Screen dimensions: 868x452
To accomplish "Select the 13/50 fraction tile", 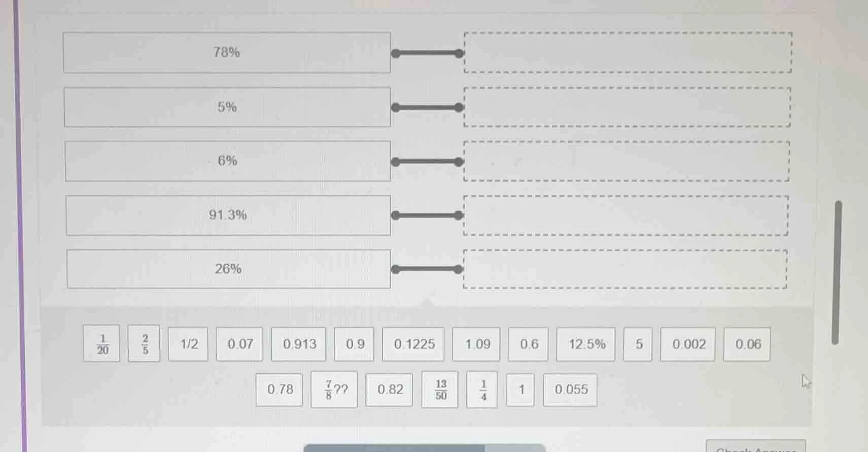I will click(439, 390).
